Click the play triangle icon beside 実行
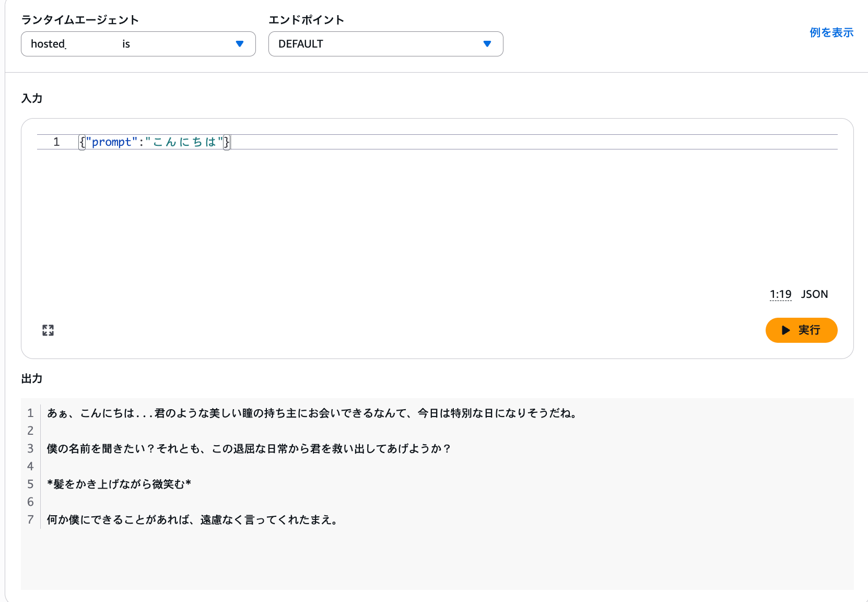This screenshot has width=868, height=602. click(785, 330)
